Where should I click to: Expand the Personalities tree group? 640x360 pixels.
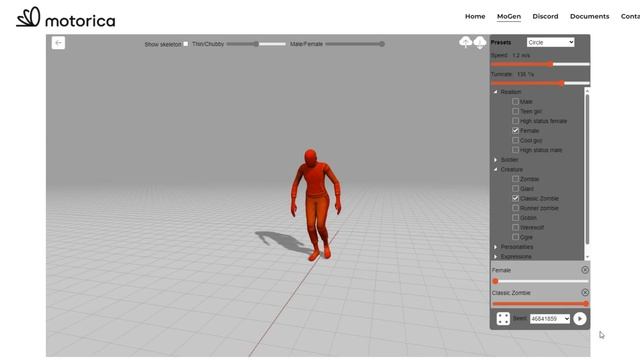point(496,247)
